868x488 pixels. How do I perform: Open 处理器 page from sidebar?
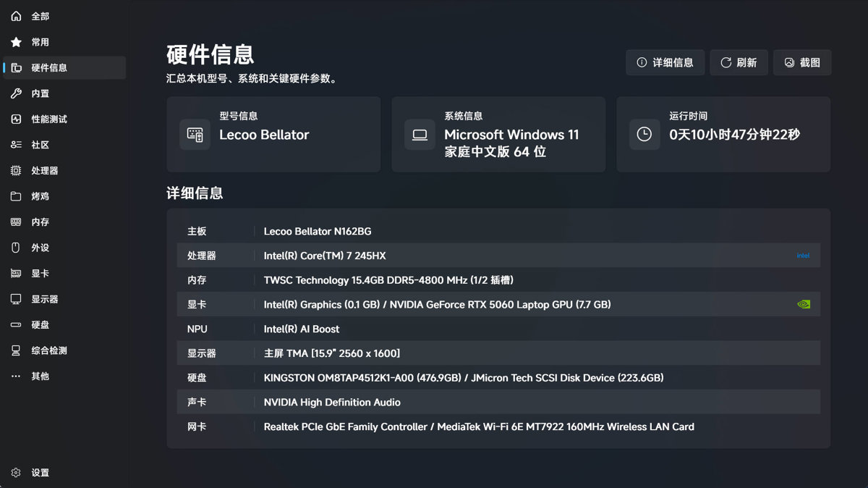64,171
